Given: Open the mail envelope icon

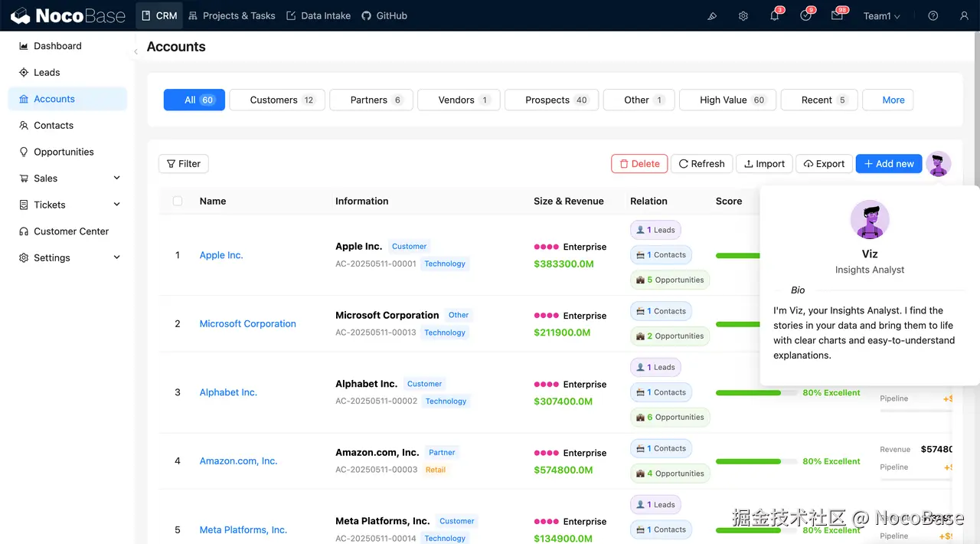Looking at the screenshot, I should (x=837, y=15).
